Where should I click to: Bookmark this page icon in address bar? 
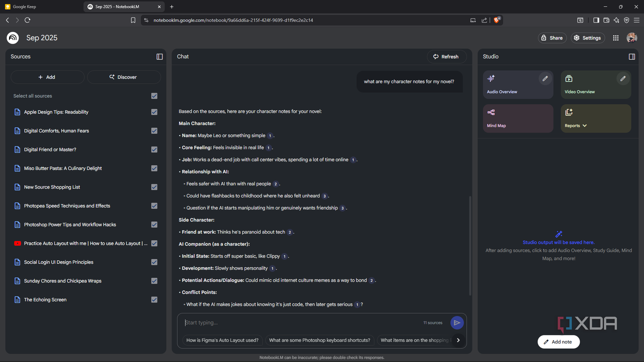click(133, 20)
